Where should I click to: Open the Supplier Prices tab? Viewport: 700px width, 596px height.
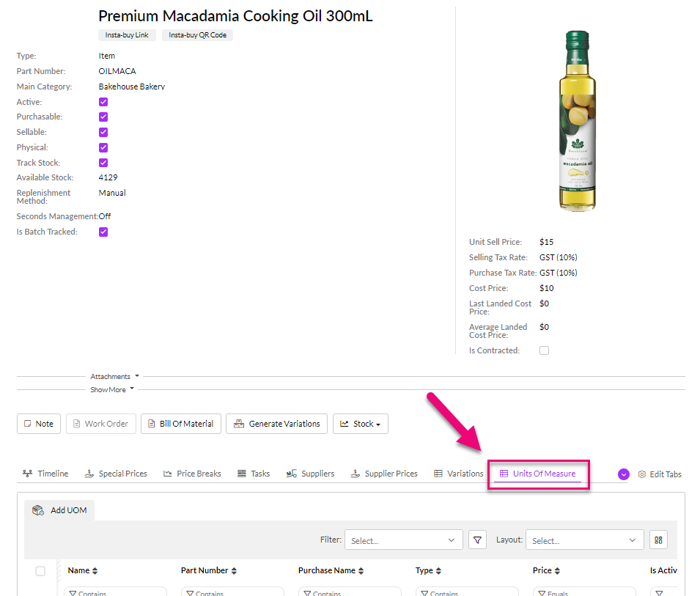point(384,474)
